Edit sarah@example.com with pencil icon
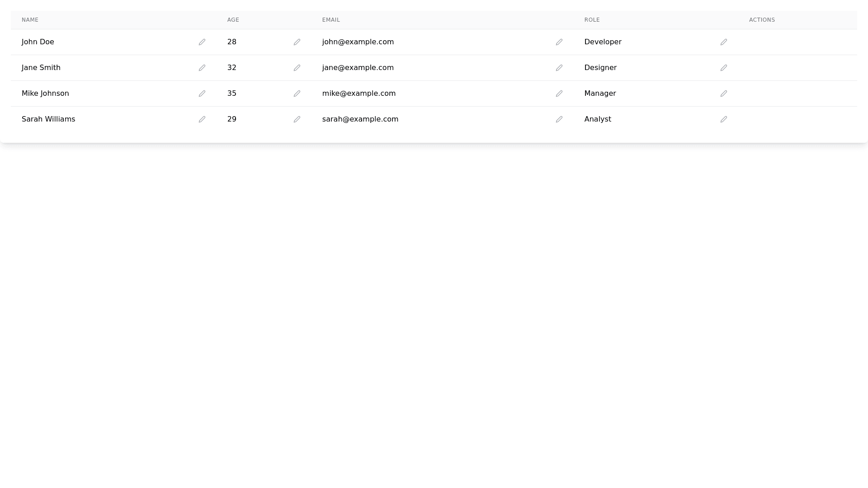 559,119
